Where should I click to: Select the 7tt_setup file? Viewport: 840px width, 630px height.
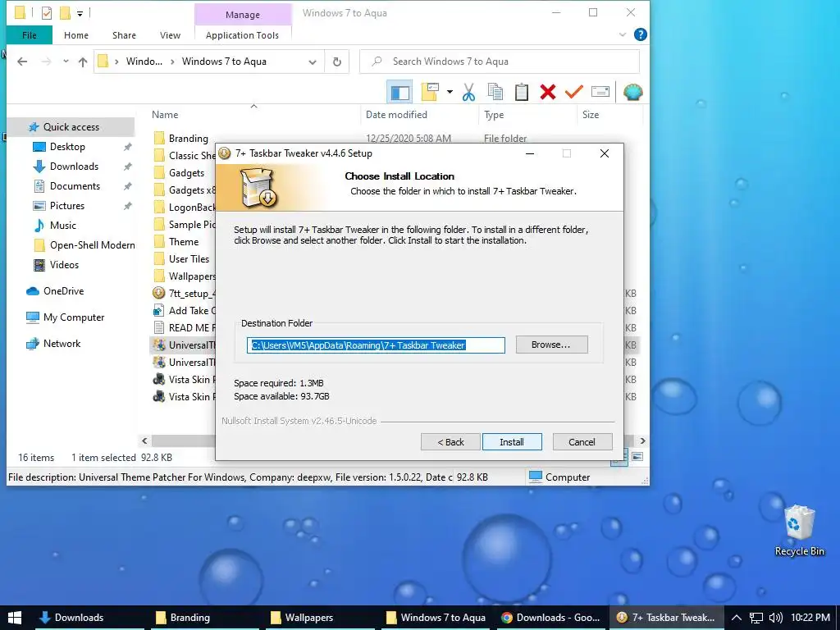click(185, 294)
